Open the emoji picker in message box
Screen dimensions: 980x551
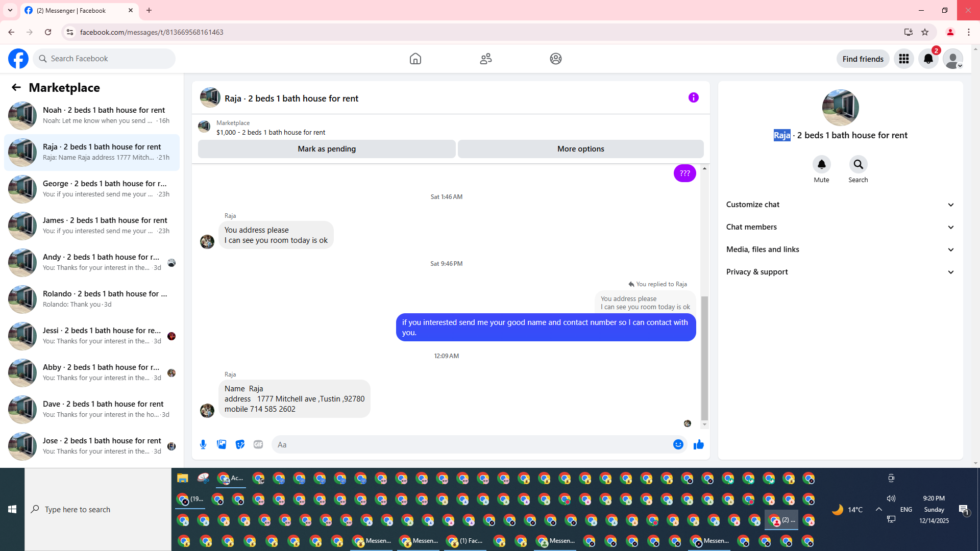click(x=678, y=444)
